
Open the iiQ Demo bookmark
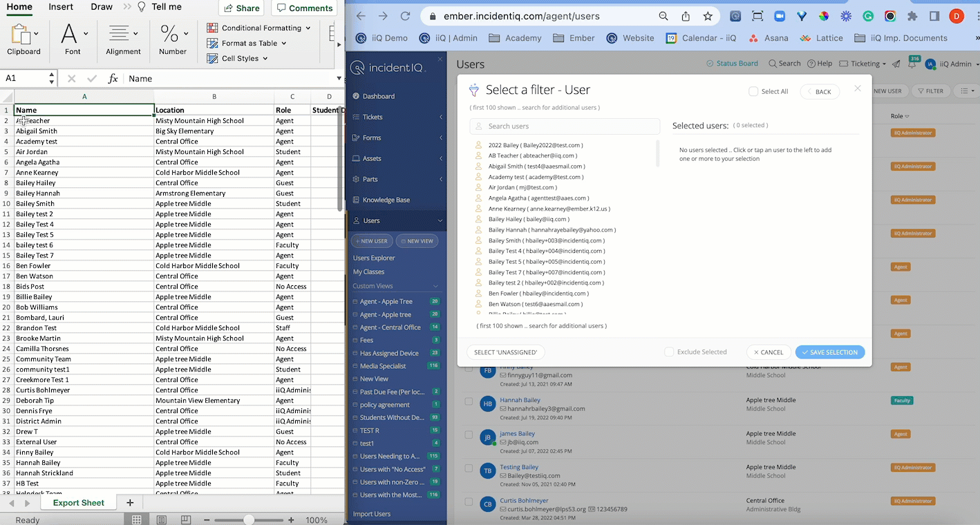(384, 38)
